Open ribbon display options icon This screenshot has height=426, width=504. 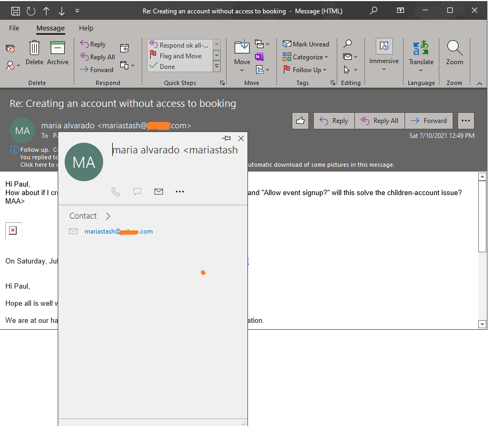(x=400, y=10)
